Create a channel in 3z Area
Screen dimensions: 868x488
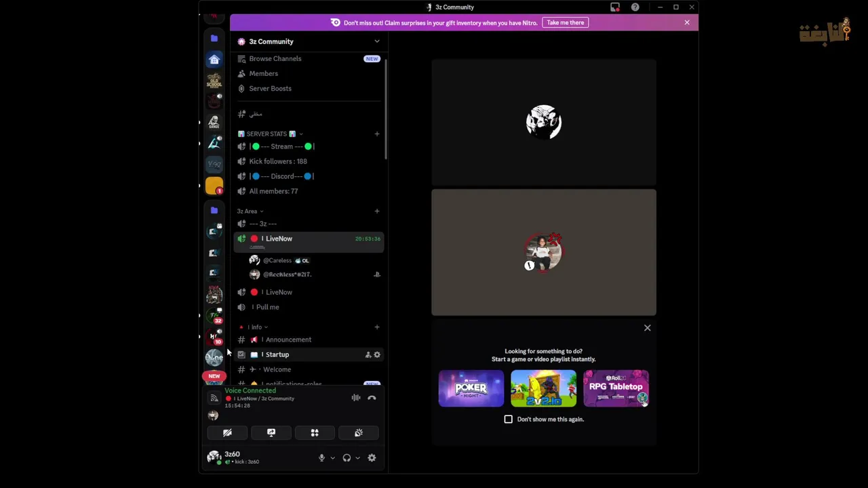(377, 211)
